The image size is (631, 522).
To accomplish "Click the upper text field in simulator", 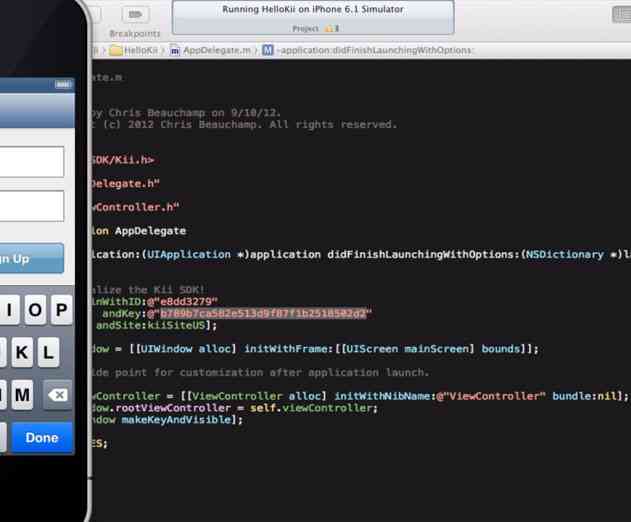I will tap(30, 162).
